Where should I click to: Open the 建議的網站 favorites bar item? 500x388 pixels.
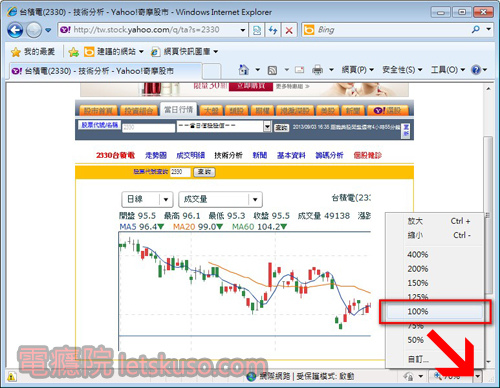(x=114, y=52)
